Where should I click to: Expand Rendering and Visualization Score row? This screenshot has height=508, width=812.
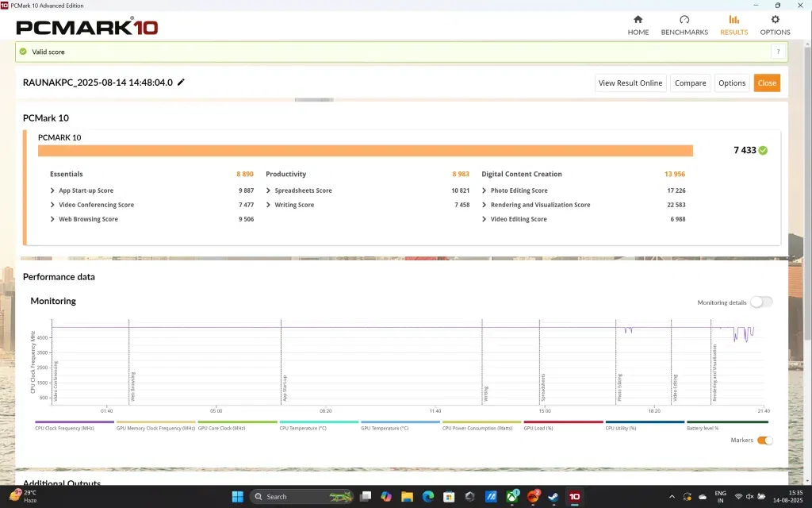click(485, 205)
